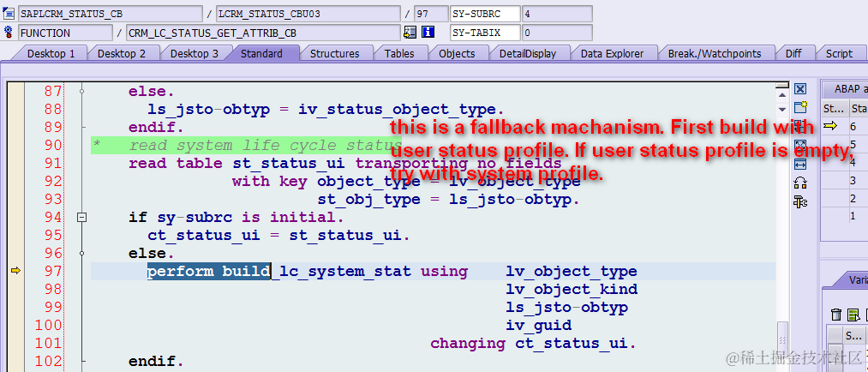The width and height of the screenshot is (868, 372).
Task: Collapse the if block at line 94
Action: (x=82, y=218)
